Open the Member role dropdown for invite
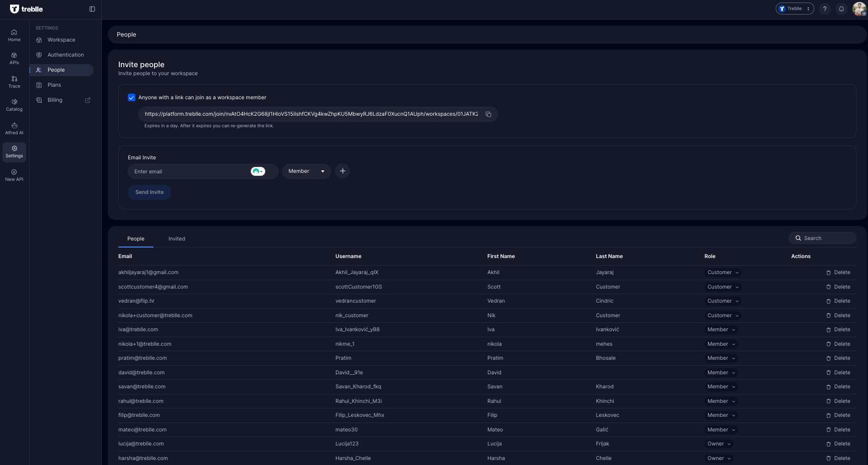Screen dimensions: 868x465 coord(306,171)
